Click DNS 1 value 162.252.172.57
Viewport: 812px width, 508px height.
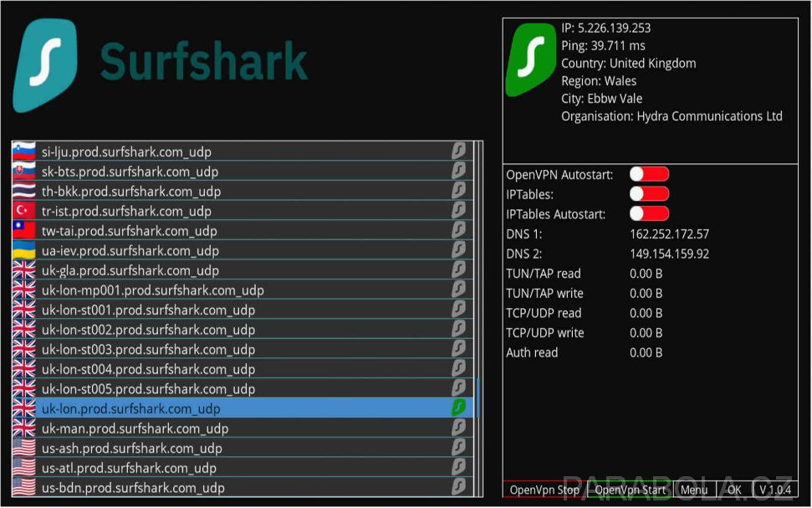[669, 233]
